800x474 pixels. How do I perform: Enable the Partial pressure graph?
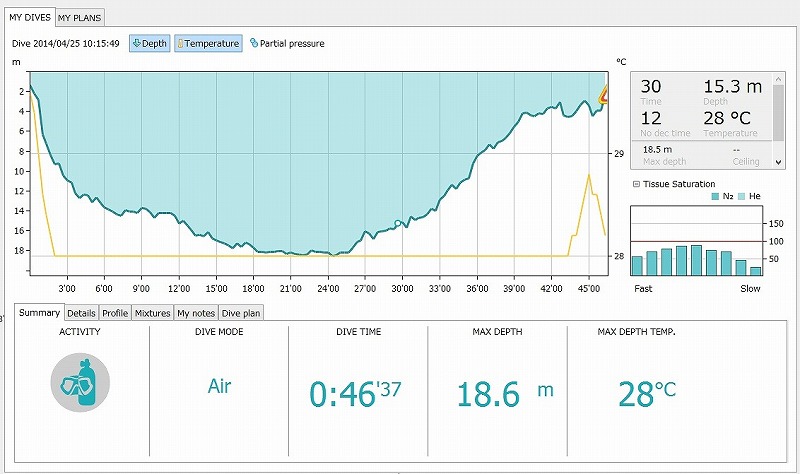287,44
